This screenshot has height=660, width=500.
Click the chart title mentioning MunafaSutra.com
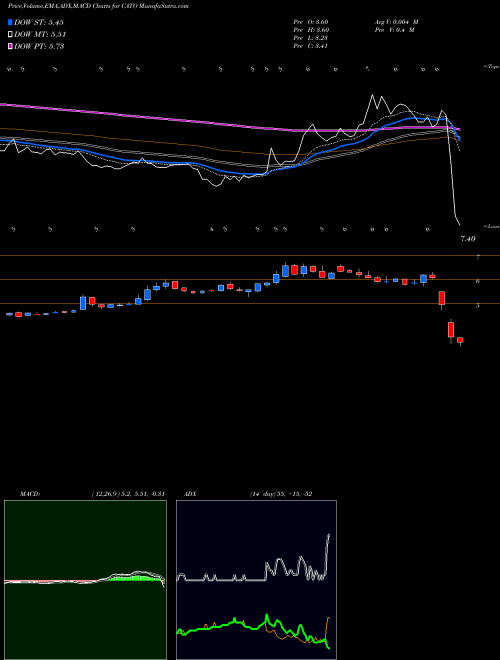pyautogui.click(x=98, y=6)
